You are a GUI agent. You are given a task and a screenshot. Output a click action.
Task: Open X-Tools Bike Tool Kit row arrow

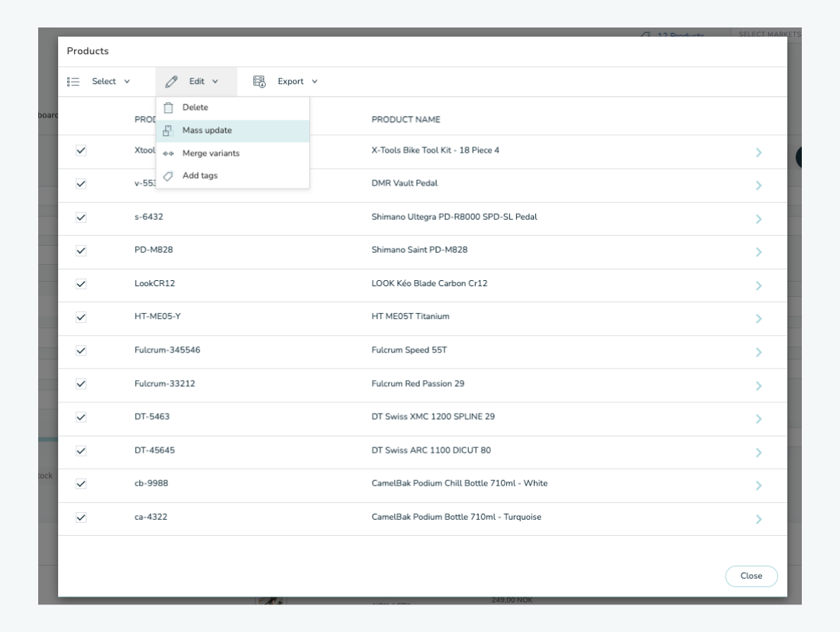[758, 153]
